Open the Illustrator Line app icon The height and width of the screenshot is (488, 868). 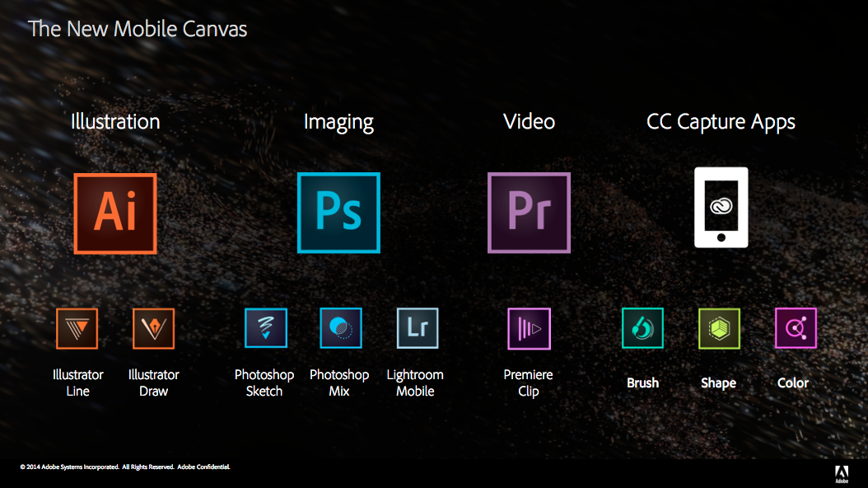click(77, 328)
